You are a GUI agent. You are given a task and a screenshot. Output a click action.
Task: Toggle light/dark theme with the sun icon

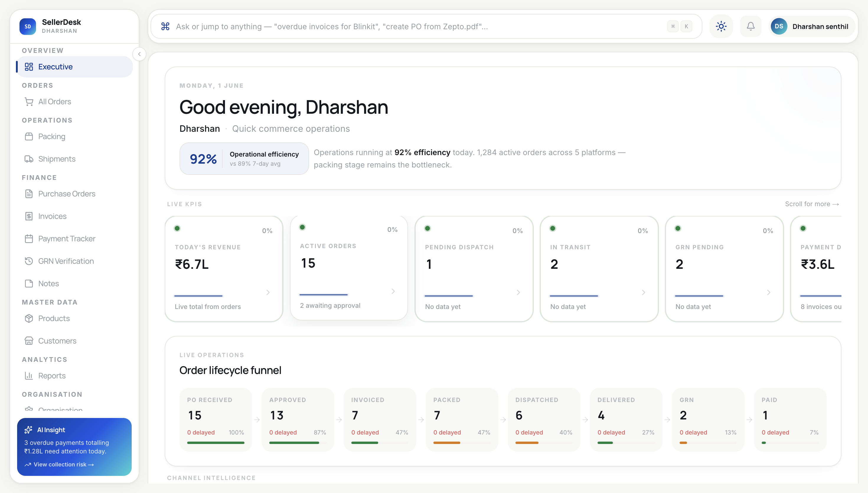coord(721,26)
